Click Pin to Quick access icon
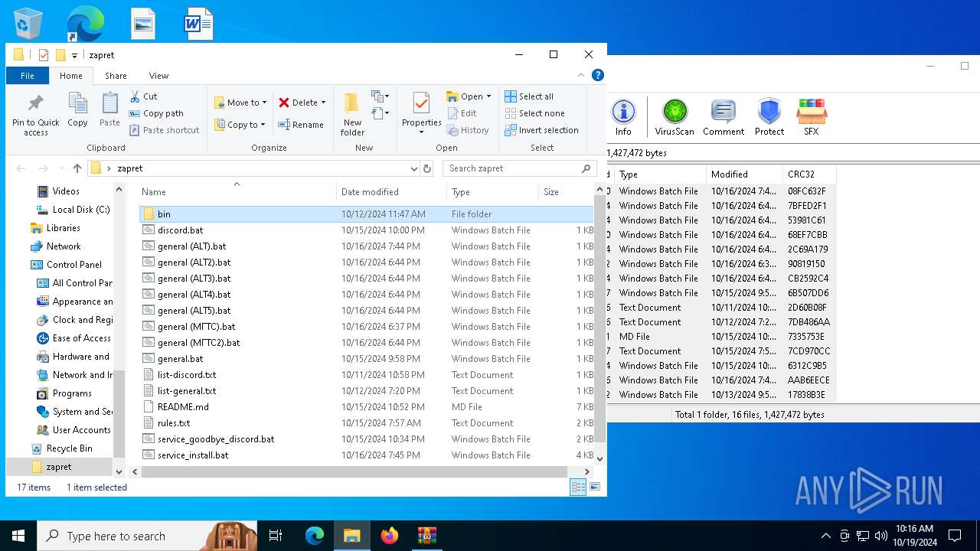Screen dimensions: 980x551 (35, 114)
